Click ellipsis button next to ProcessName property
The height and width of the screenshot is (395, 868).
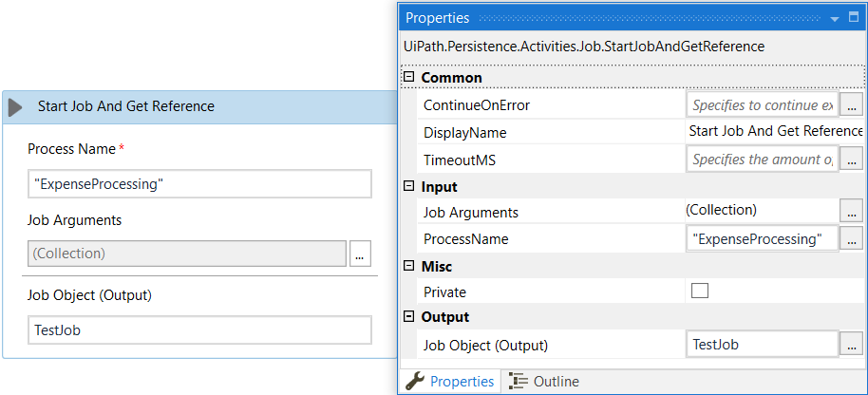tap(852, 239)
